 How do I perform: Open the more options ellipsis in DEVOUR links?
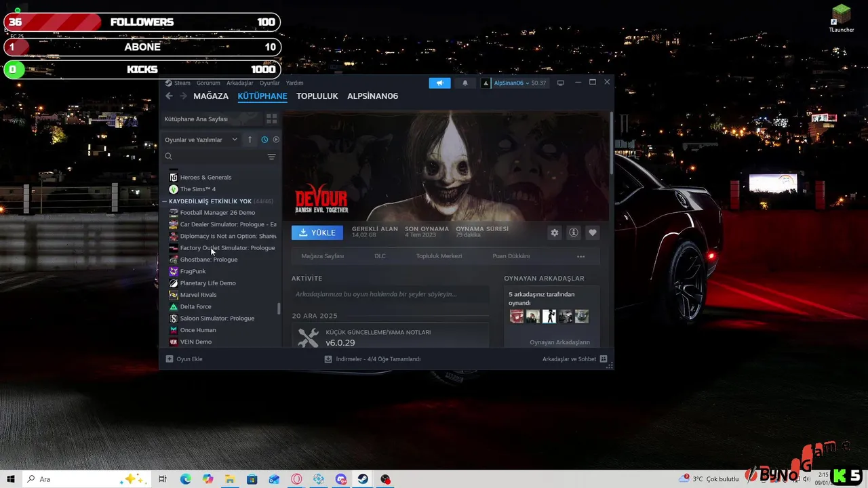click(580, 256)
